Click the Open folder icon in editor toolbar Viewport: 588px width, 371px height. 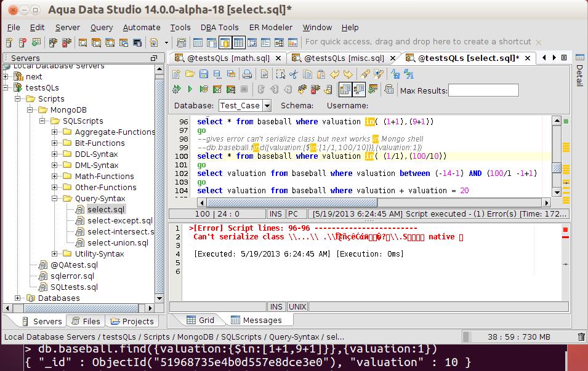[190, 74]
